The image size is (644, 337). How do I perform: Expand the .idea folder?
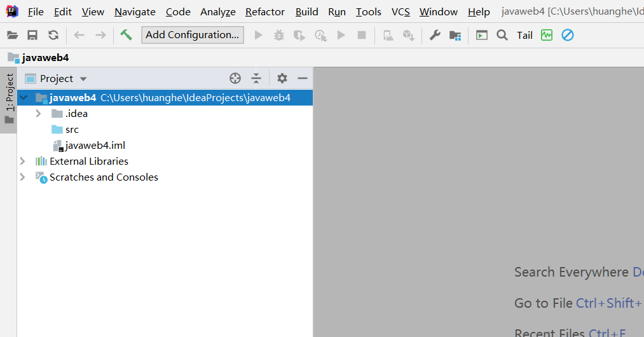coord(38,113)
